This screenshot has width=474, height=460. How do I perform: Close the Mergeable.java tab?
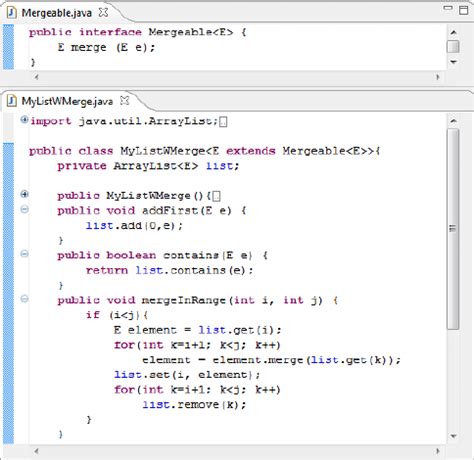(103, 12)
